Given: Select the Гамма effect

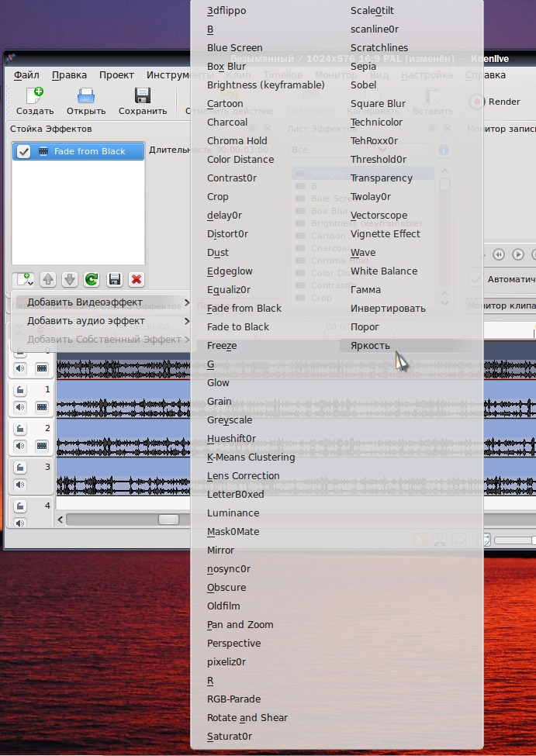Looking at the screenshot, I should tap(365, 290).
